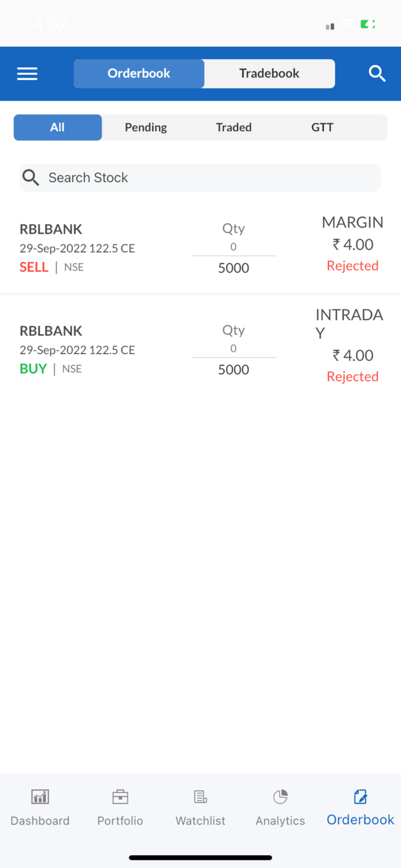
Task: Tap the magnifier inside the Search Stock bar
Action: pyautogui.click(x=31, y=178)
